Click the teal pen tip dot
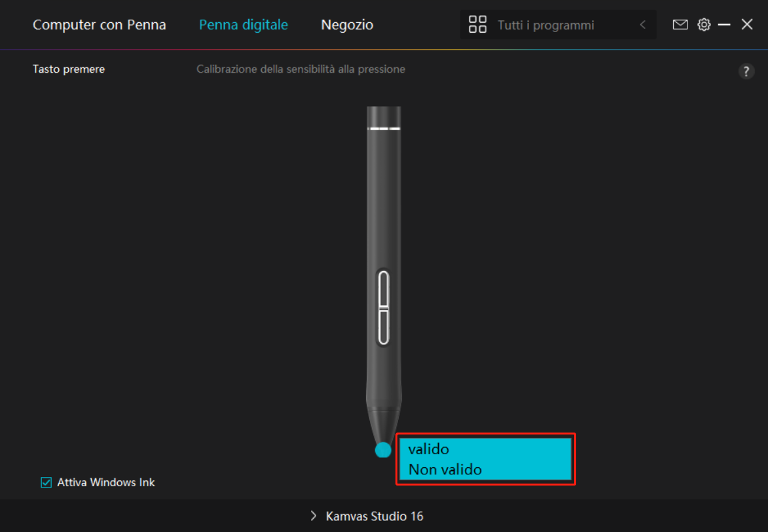 point(383,450)
